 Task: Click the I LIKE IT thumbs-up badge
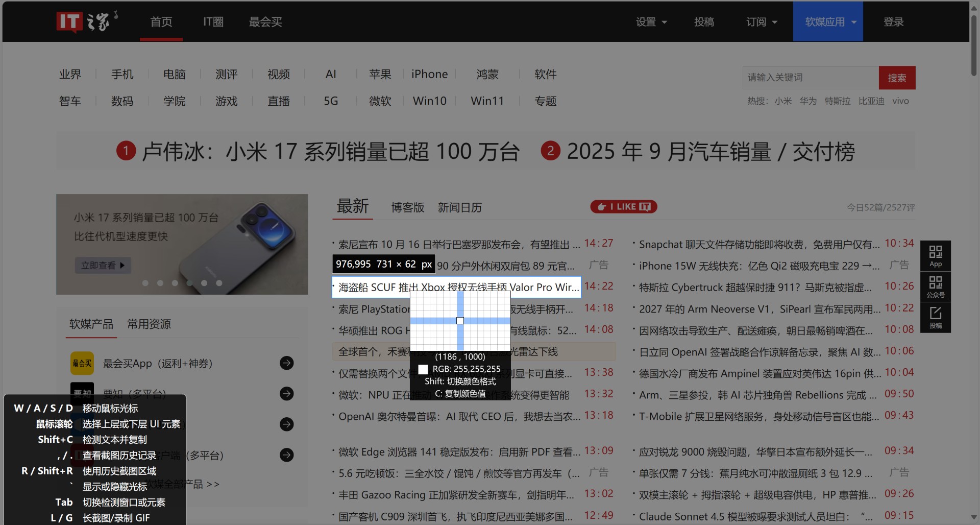click(x=623, y=207)
